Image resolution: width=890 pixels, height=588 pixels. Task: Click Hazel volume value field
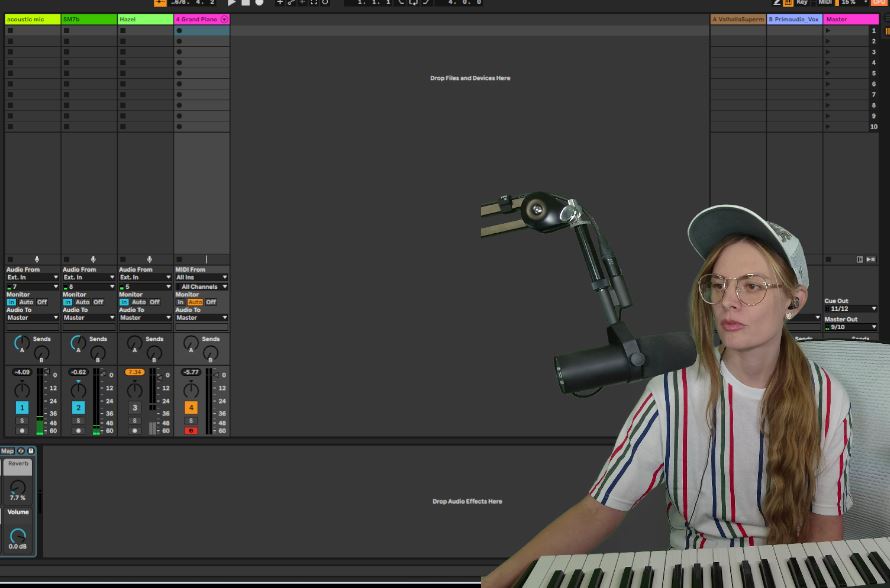coord(135,372)
